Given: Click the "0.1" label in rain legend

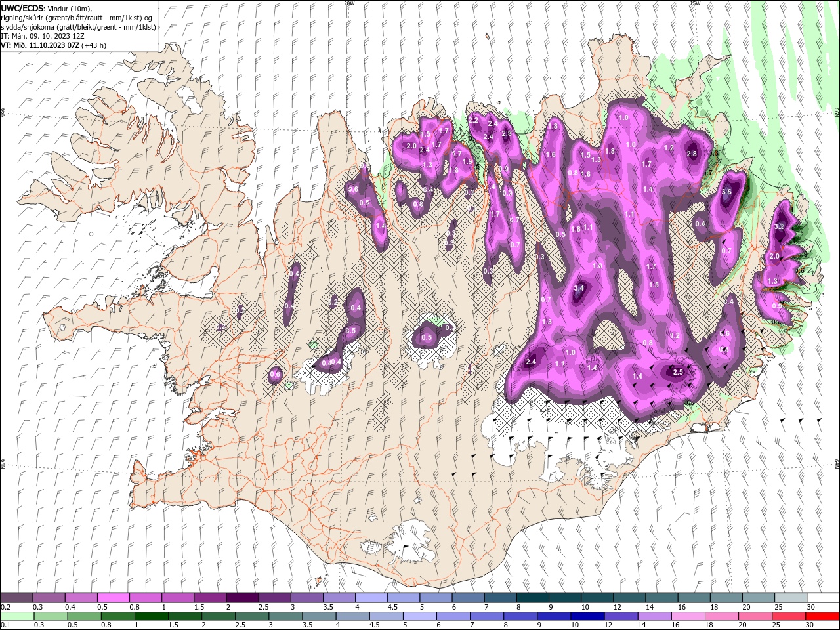Looking at the screenshot, I should 6,625.
